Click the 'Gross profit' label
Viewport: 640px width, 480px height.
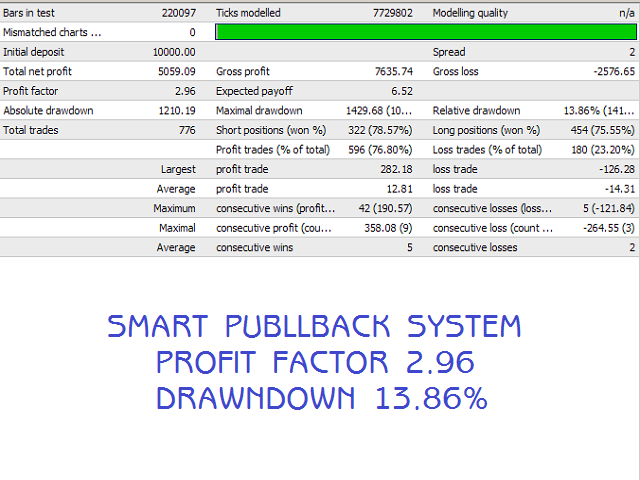tap(243, 71)
